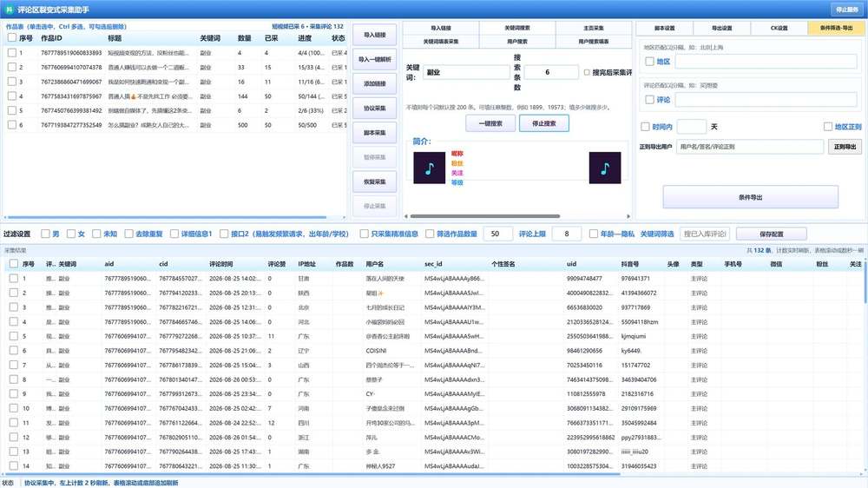
Task: Check the 地区正则 checkbox
Action: click(x=827, y=127)
